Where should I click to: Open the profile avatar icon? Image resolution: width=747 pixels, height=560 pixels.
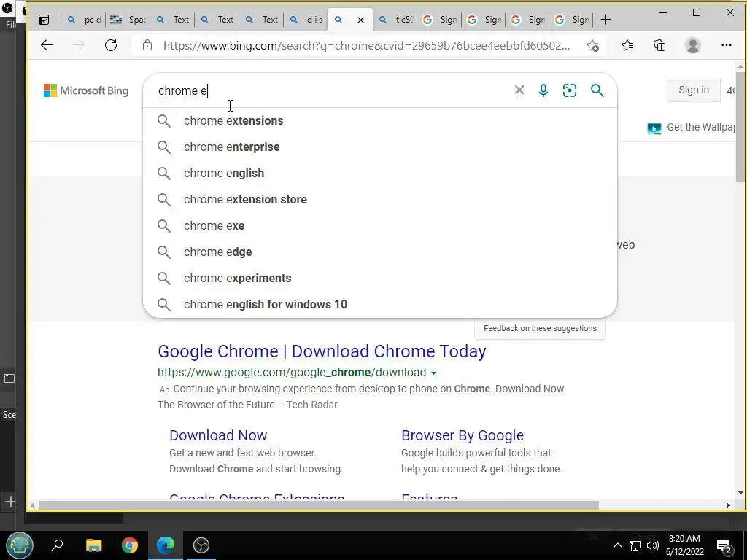(x=693, y=45)
